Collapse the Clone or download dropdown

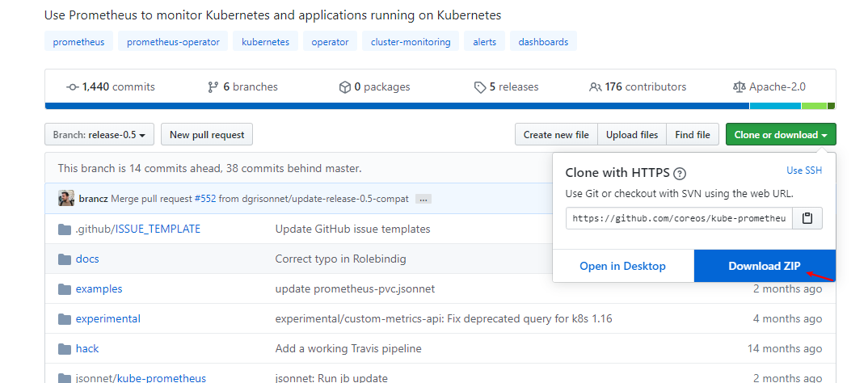point(780,135)
